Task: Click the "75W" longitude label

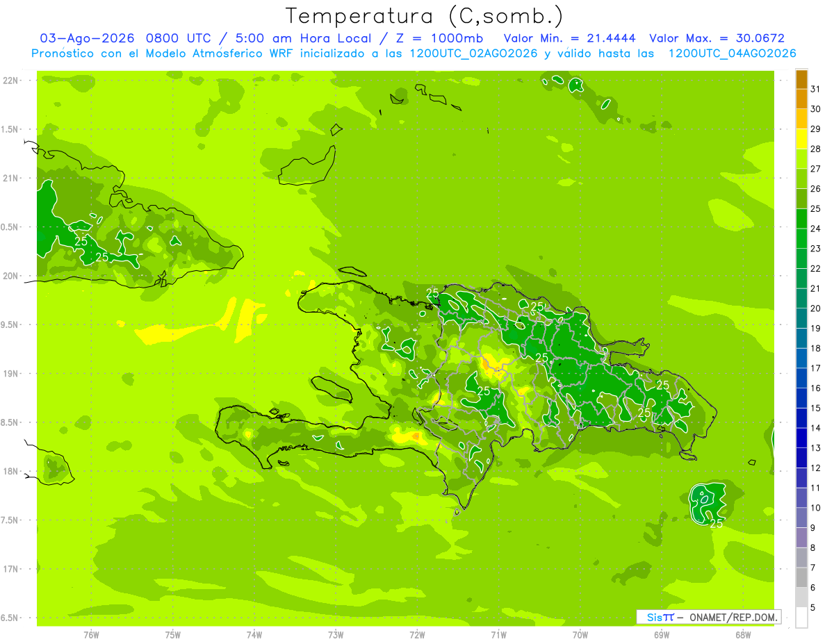Action: pyautogui.click(x=172, y=635)
